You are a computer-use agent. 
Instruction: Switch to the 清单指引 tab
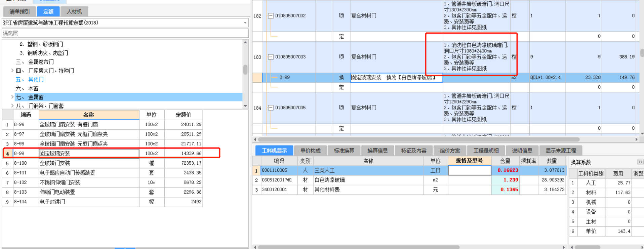click(19, 11)
